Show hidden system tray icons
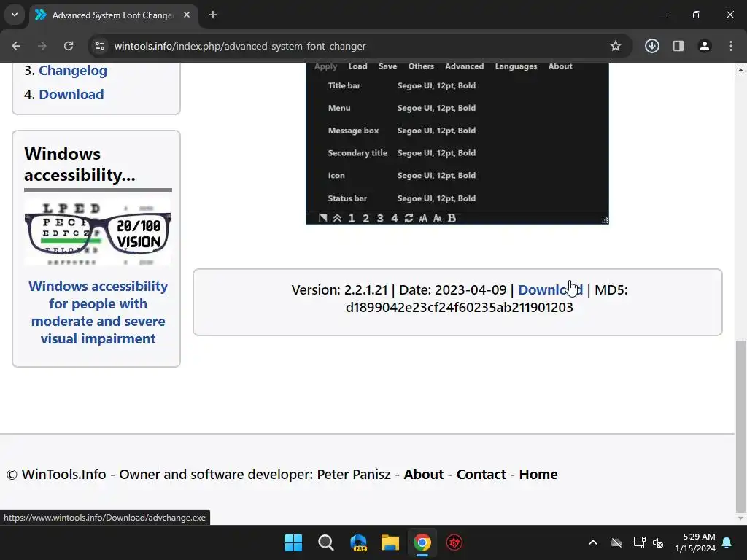The width and height of the screenshot is (747, 560). (593, 542)
